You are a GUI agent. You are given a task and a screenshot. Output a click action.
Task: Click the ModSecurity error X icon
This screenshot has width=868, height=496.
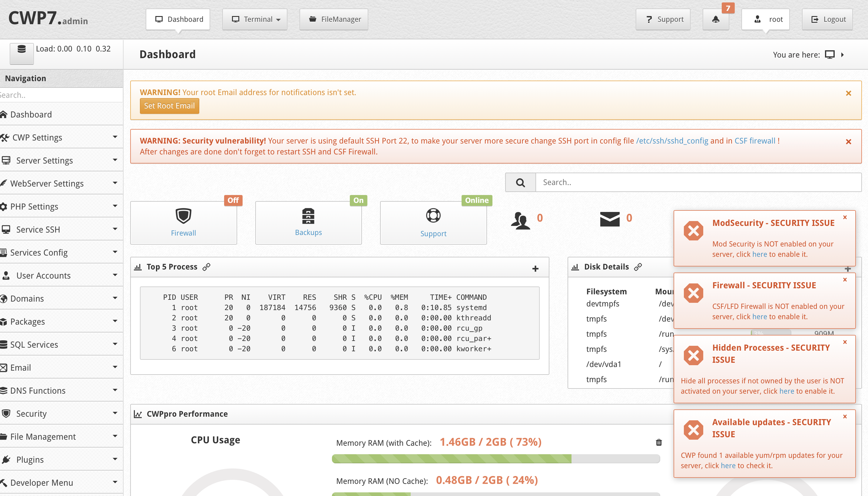pyautogui.click(x=693, y=231)
